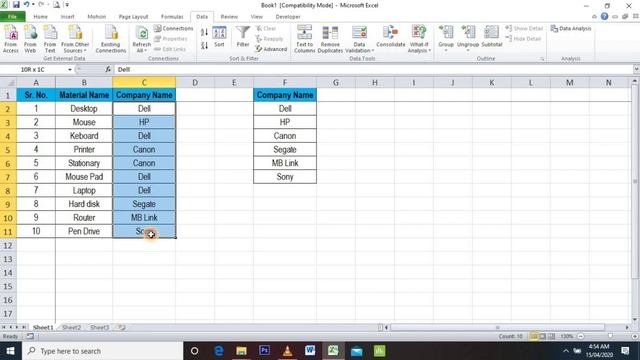Expand formula bar arrow
Screen dimensions: 640x360
(636, 69)
